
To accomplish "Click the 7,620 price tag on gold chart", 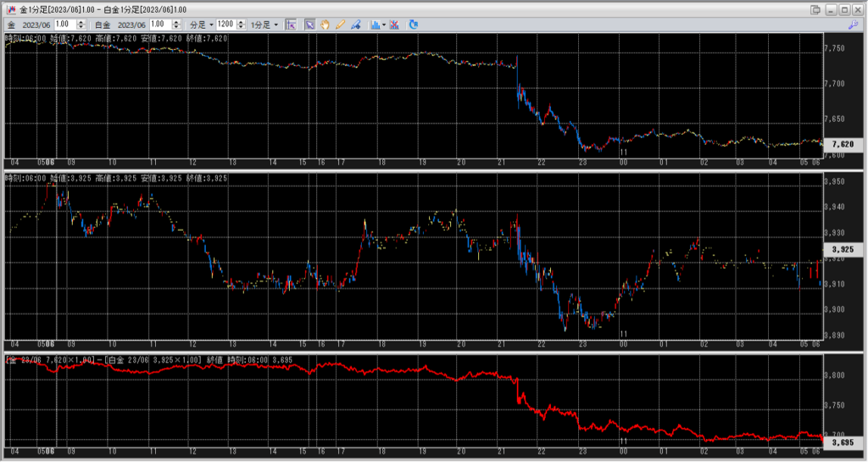I will point(843,144).
